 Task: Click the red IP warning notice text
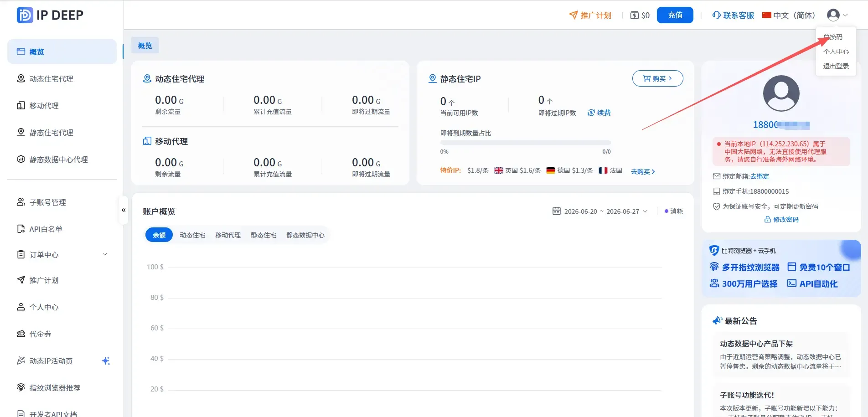point(775,151)
